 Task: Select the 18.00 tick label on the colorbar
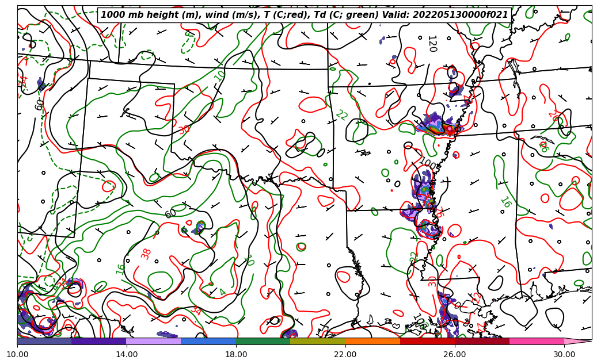tap(236, 354)
